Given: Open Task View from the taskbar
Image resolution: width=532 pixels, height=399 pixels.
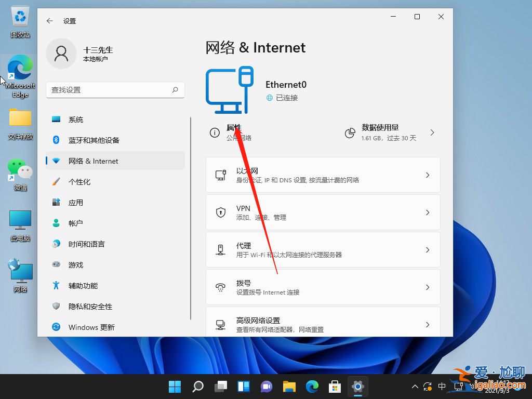Looking at the screenshot, I should (x=221, y=387).
